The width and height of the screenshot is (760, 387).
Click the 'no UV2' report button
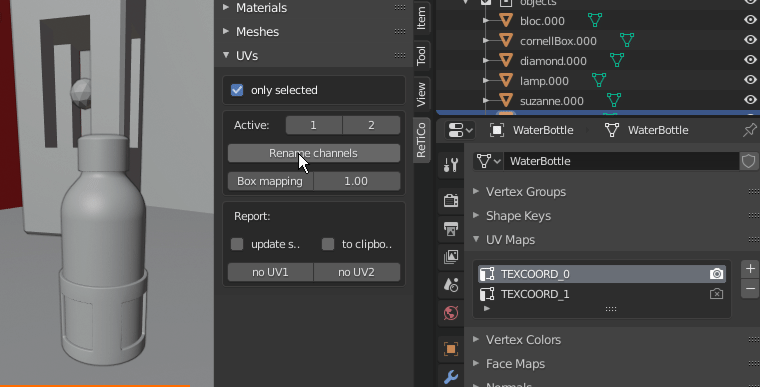click(357, 272)
